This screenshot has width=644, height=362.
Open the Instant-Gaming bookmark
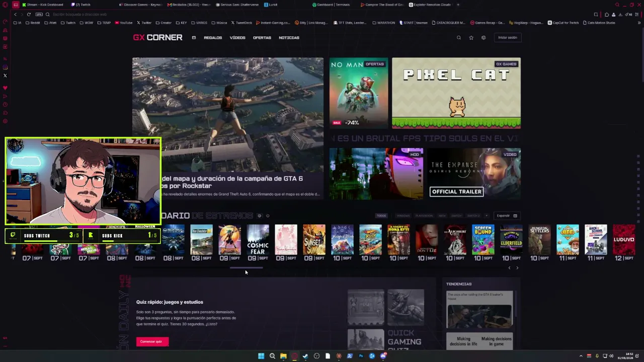(273, 23)
